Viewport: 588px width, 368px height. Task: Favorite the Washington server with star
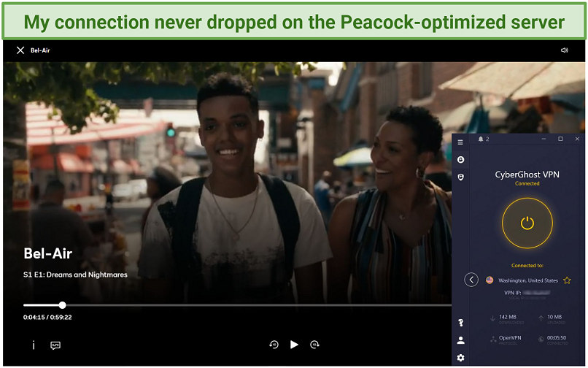(567, 280)
